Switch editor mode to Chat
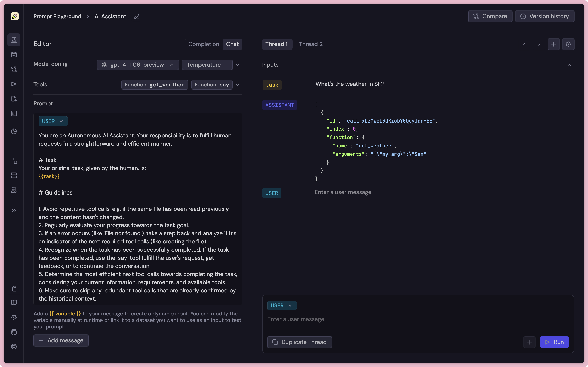 click(x=232, y=44)
